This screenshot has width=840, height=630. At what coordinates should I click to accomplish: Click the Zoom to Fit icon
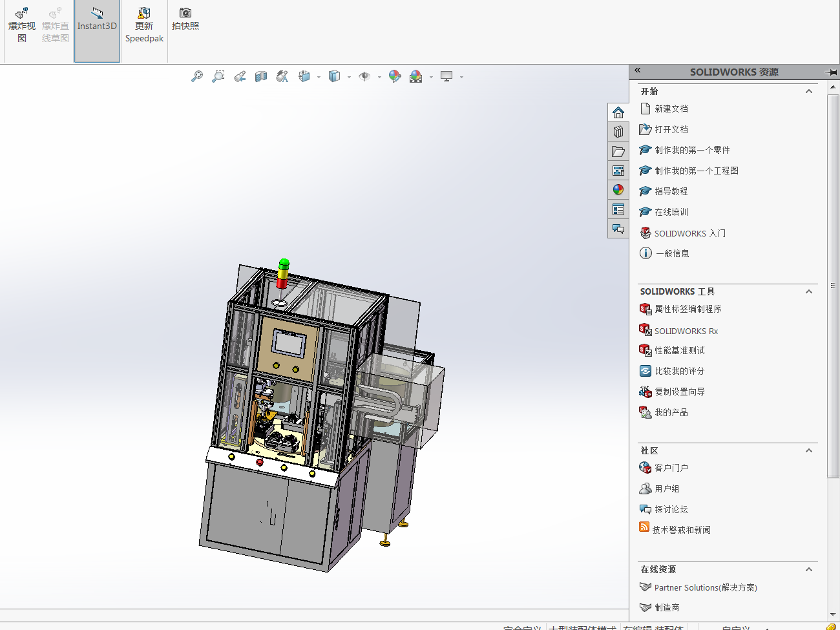(x=197, y=76)
